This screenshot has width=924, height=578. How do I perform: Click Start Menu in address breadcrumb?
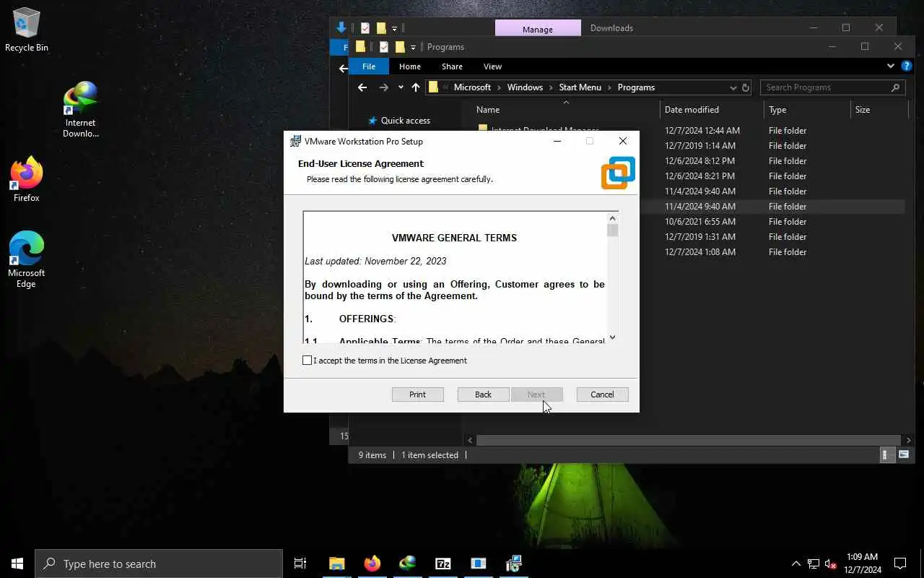click(x=580, y=87)
